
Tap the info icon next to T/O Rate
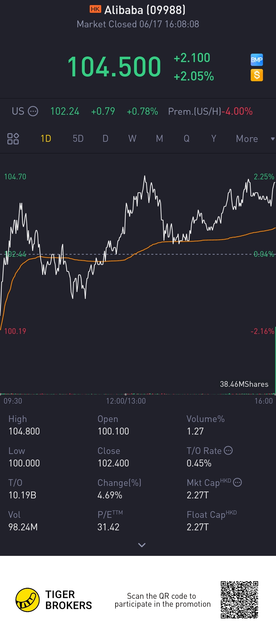tap(228, 451)
